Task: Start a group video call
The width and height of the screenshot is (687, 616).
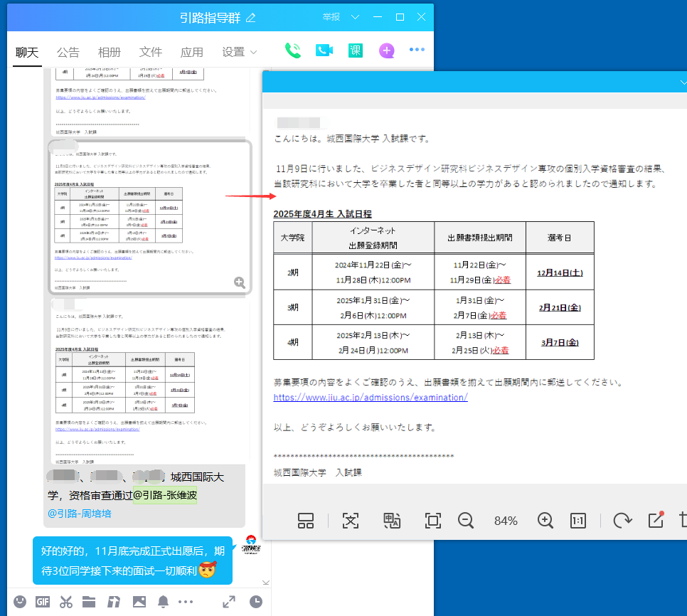Action: click(x=324, y=51)
